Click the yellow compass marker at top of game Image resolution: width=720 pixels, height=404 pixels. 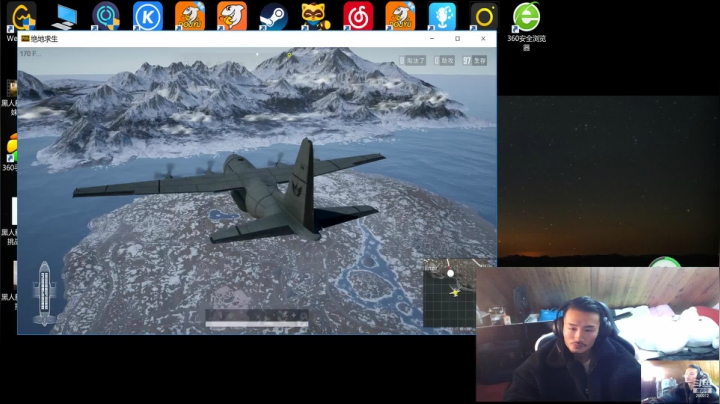(289, 55)
